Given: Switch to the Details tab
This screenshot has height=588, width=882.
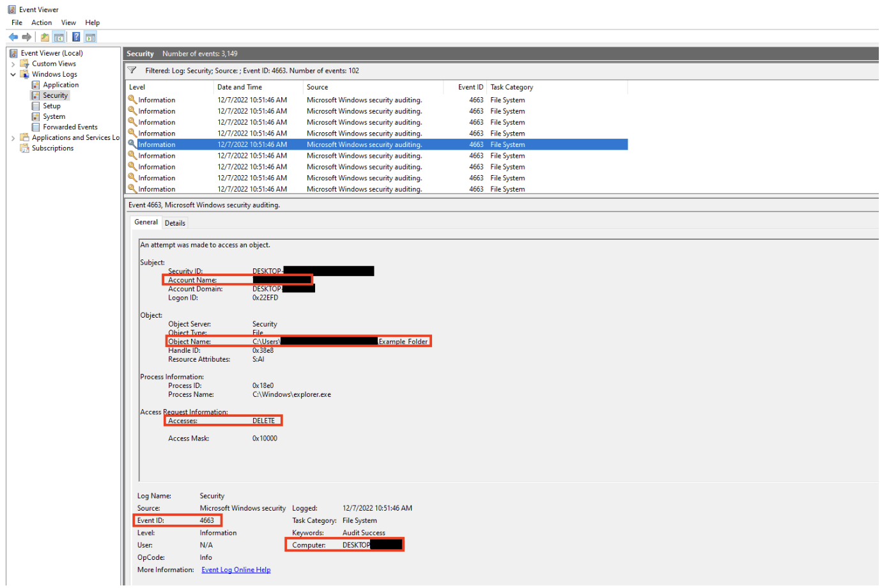Looking at the screenshot, I should pos(174,222).
